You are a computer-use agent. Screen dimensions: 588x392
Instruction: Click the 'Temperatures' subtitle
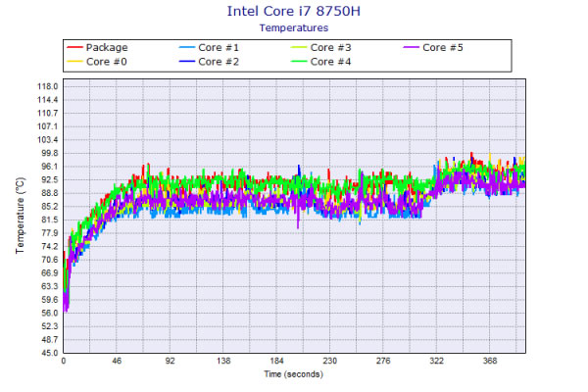coord(294,28)
